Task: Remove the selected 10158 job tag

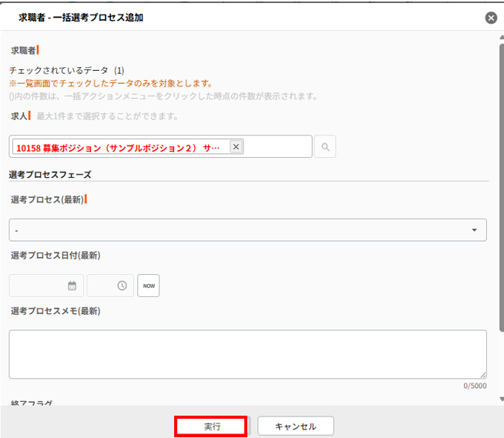Action: [x=236, y=147]
